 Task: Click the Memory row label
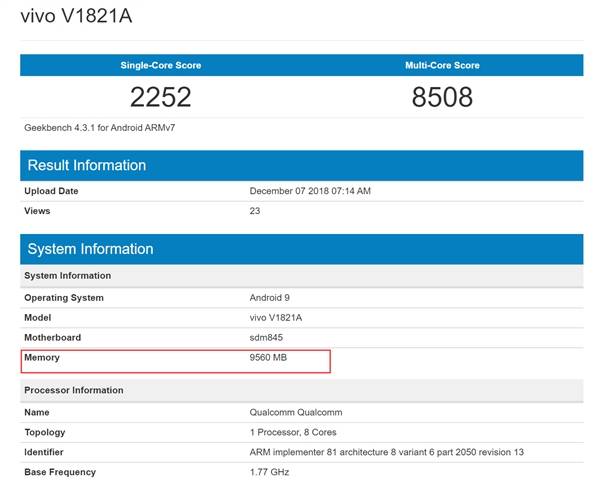(x=42, y=357)
